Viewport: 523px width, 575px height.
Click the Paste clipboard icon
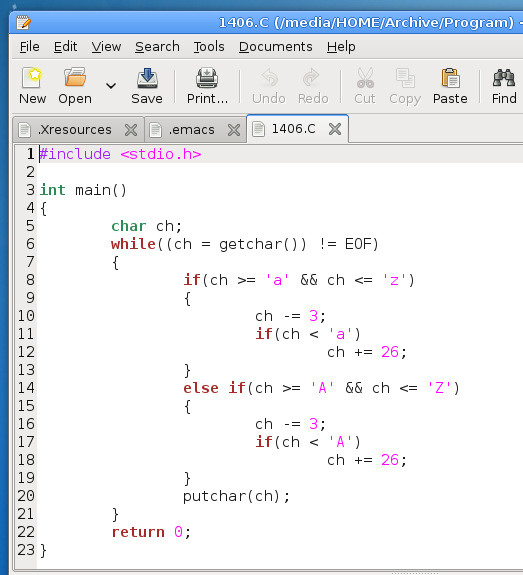[x=450, y=77]
